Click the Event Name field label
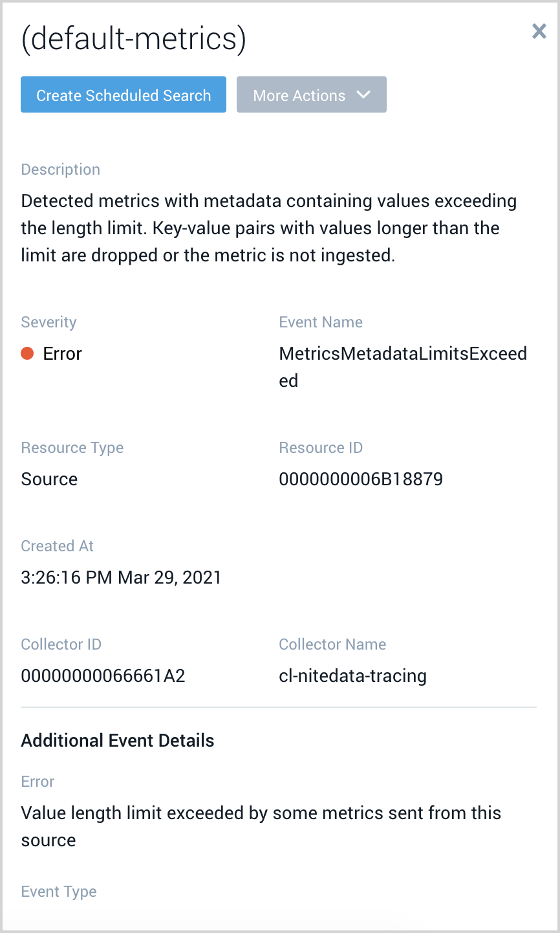This screenshot has width=560, height=933. [x=321, y=322]
